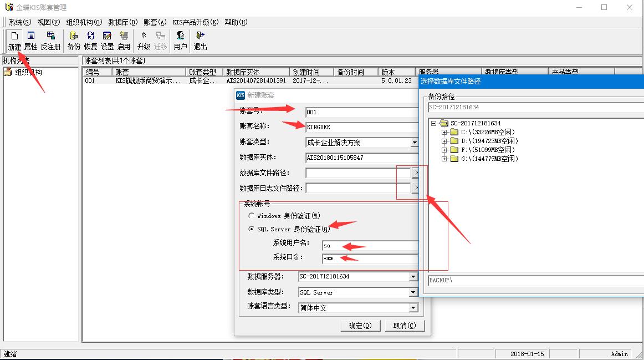Click the 恢复 (Restore) toolbar icon
The width and height of the screenshot is (644, 360).
(90, 39)
